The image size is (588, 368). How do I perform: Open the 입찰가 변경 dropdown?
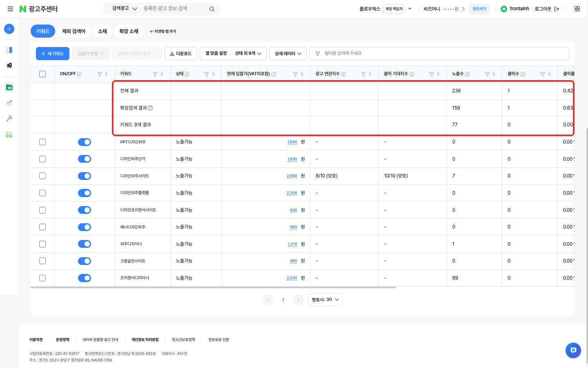point(91,54)
